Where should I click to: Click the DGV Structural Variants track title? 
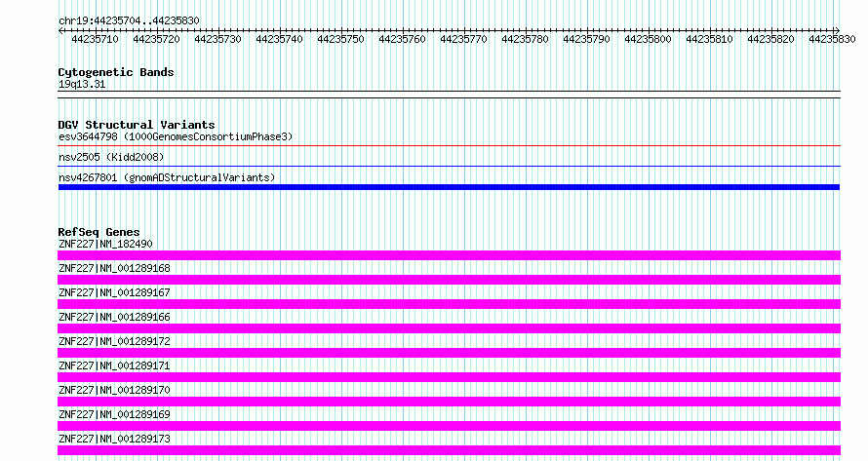coord(137,125)
